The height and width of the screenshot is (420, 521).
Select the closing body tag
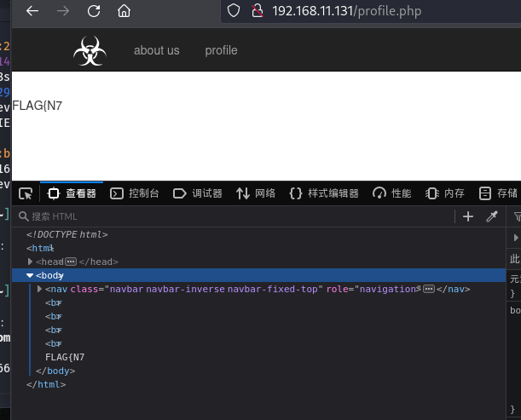55,371
